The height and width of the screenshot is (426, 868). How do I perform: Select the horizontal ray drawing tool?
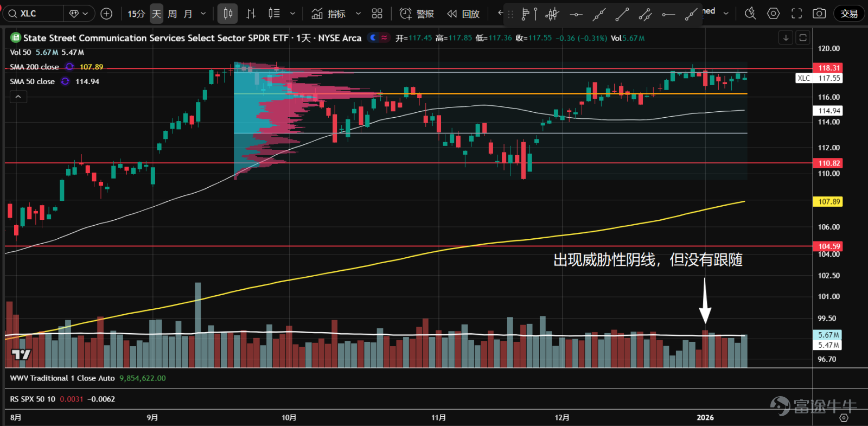tap(668, 14)
